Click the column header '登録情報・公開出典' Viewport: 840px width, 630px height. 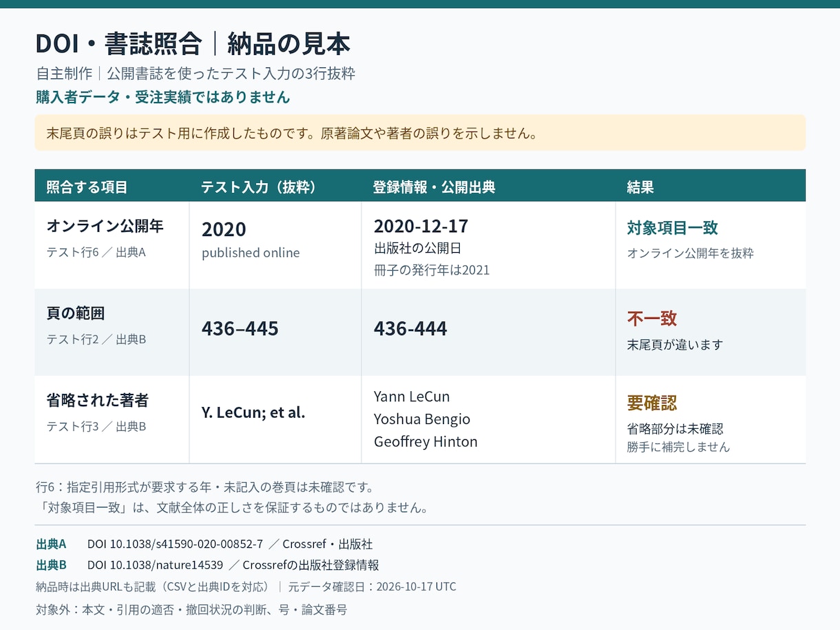(x=434, y=187)
